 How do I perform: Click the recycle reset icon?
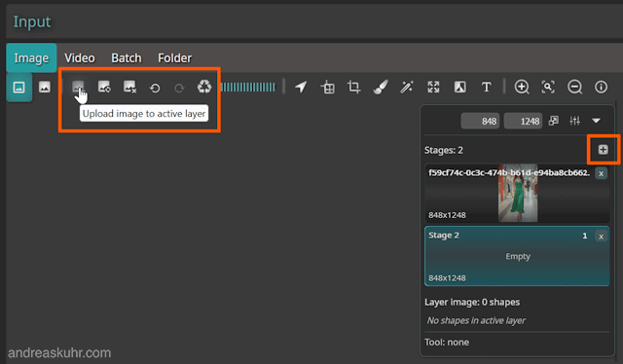204,87
